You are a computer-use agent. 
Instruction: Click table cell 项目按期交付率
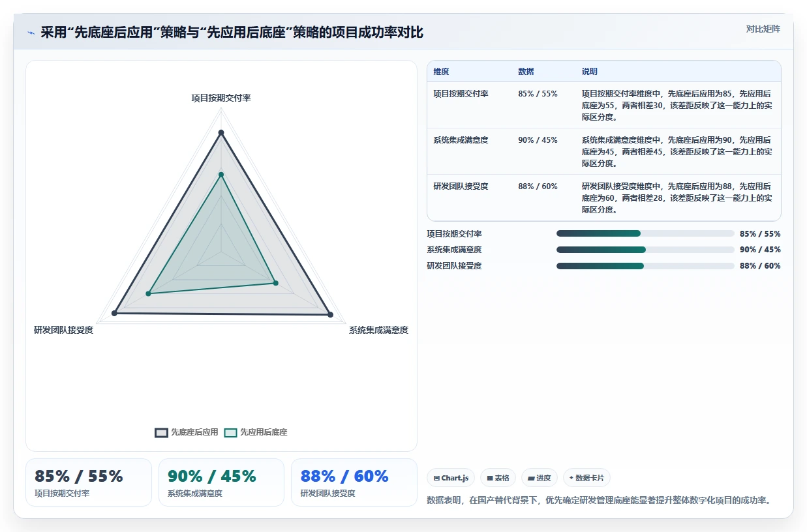[461, 94]
